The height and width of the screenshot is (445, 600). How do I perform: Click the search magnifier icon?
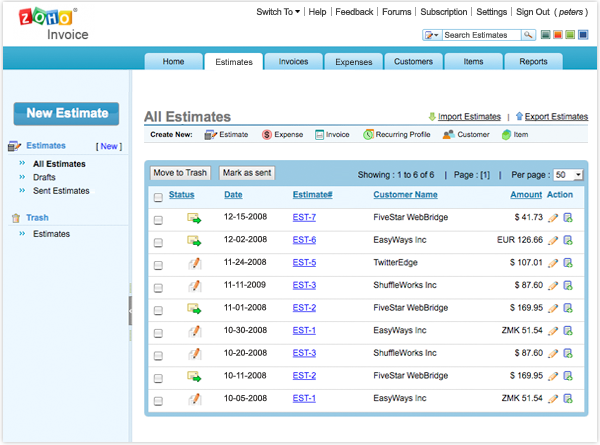[x=528, y=35]
